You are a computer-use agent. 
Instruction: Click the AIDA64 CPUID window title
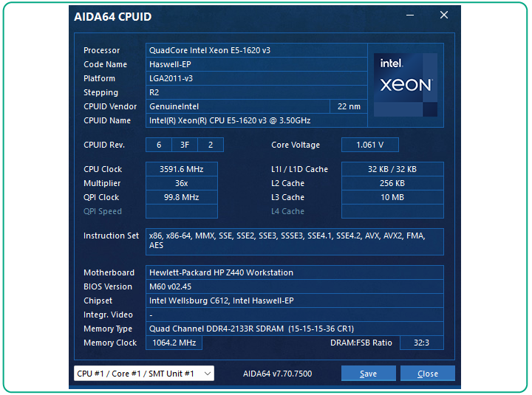pyautogui.click(x=112, y=17)
